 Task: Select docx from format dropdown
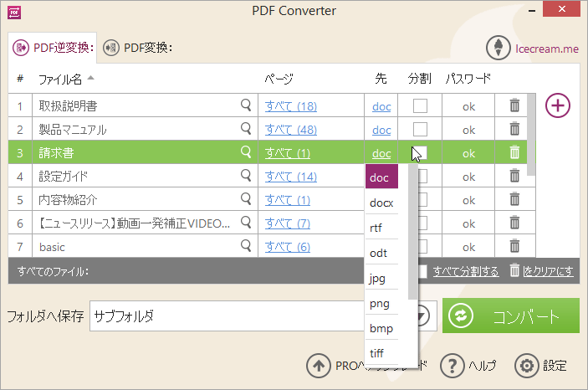(x=381, y=203)
